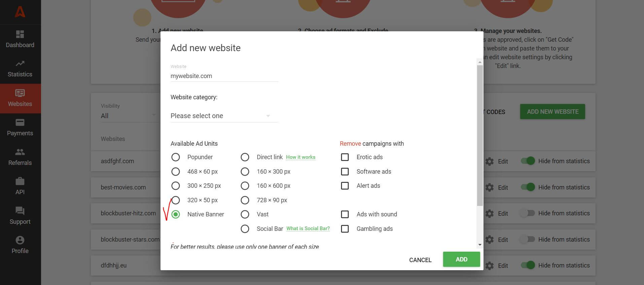Open the Statistics chart icon
Viewport: 644px width, 285px height.
point(20,64)
